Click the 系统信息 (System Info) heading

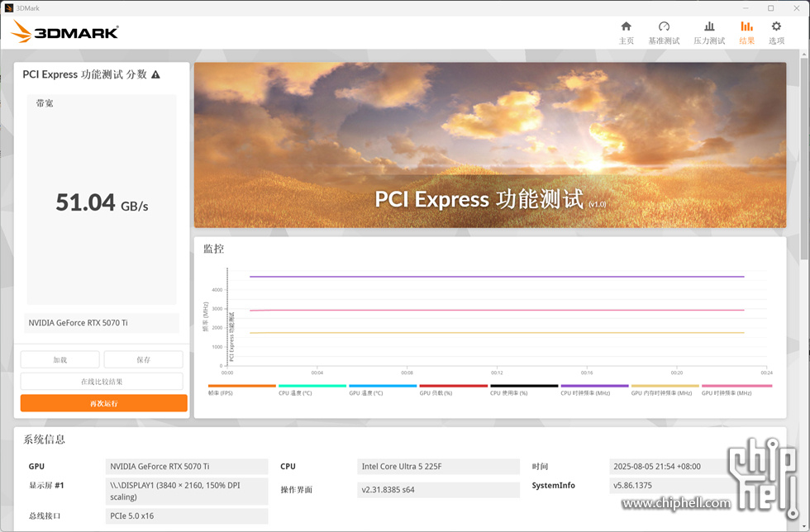click(44, 439)
